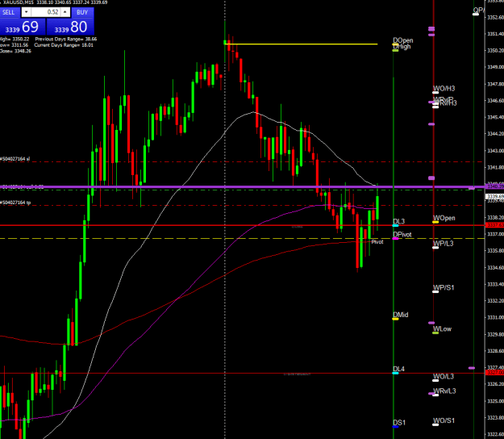Click the DPivot level label
Image resolution: width=504 pixels, height=439 pixels.
402,235
